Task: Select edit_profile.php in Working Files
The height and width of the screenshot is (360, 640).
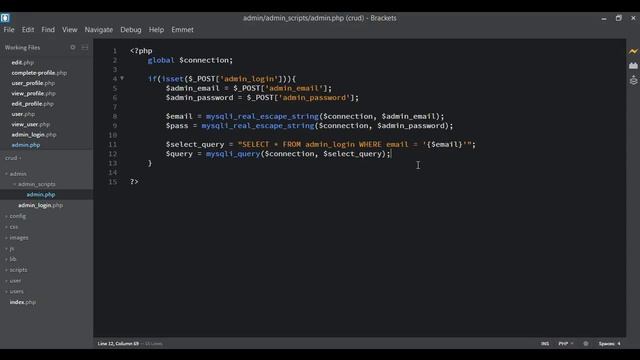Action: 33,104
